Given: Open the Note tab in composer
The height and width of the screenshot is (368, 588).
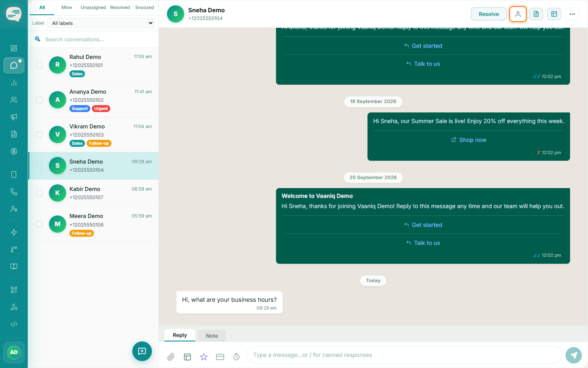Looking at the screenshot, I should coord(212,336).
